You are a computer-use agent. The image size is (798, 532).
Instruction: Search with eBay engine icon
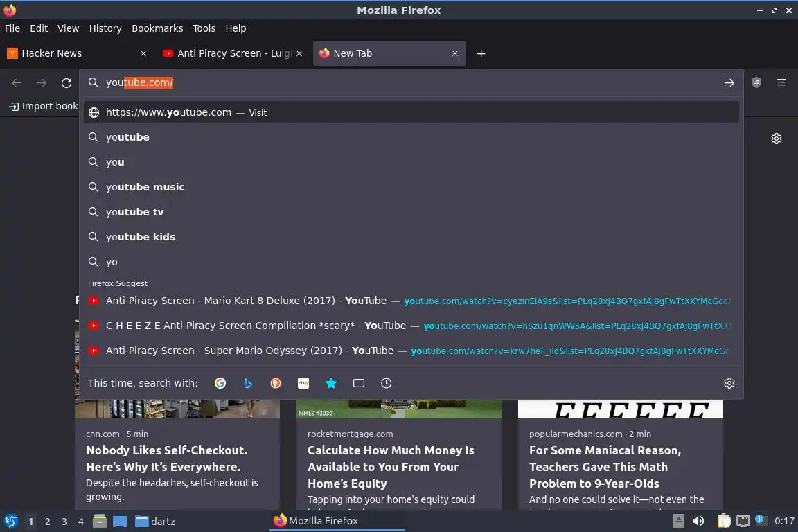click(303, 383)
